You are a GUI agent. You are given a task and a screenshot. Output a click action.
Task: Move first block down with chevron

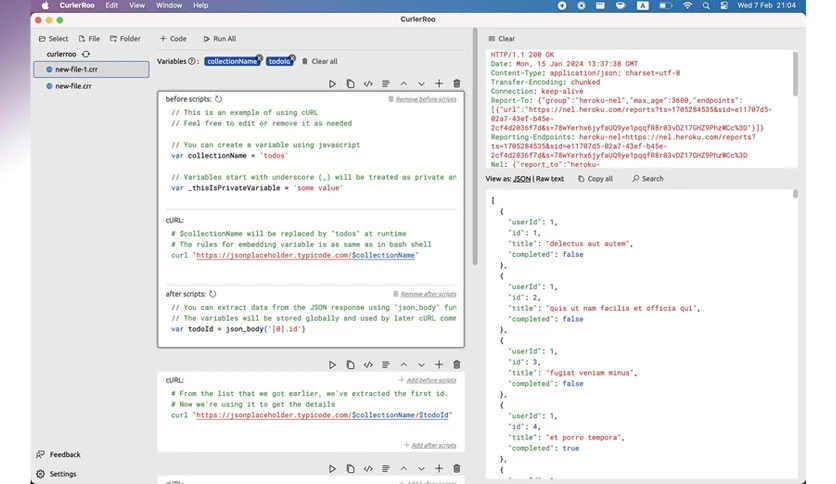pos(421,84)
